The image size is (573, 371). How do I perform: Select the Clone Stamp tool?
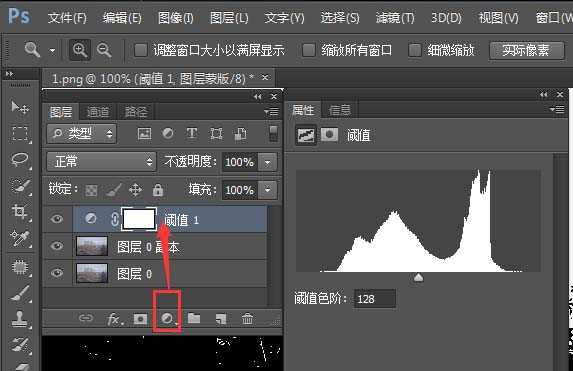pyautogui.click(x=20, y=319)
